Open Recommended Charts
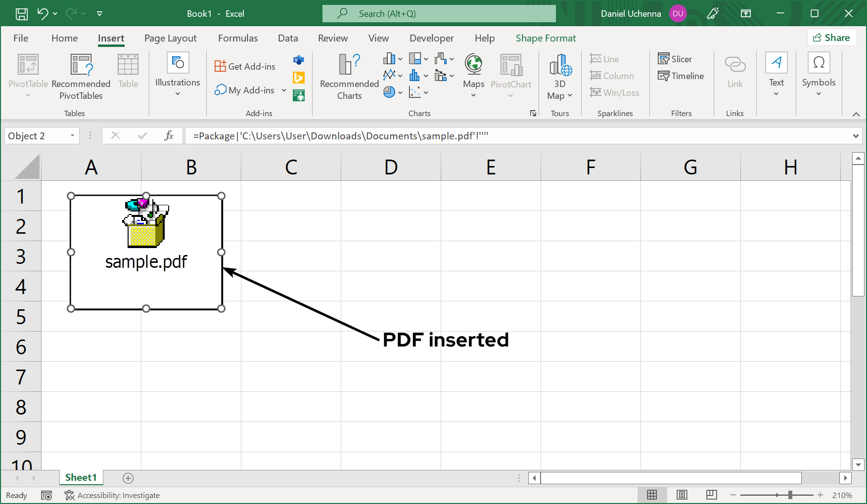Screen dimensions: 867x504 pos(348,77)
